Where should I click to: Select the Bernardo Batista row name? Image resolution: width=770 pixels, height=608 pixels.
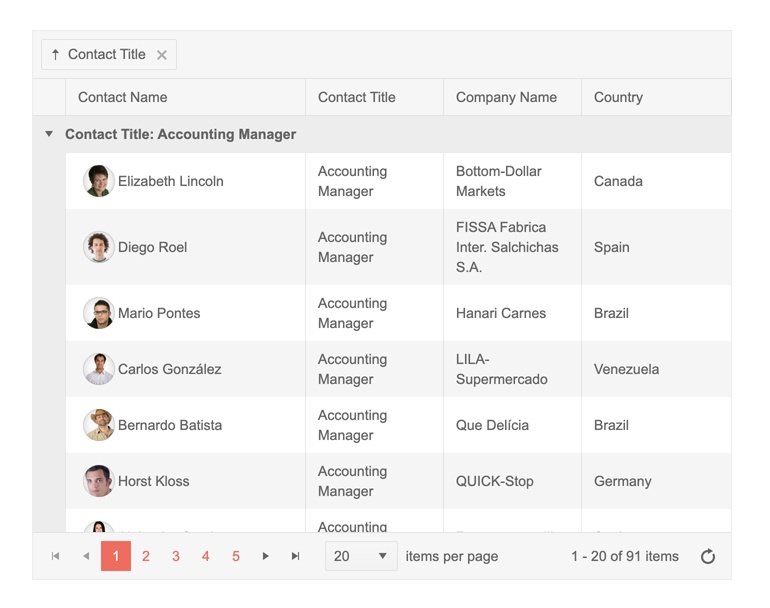click(170, 425)
